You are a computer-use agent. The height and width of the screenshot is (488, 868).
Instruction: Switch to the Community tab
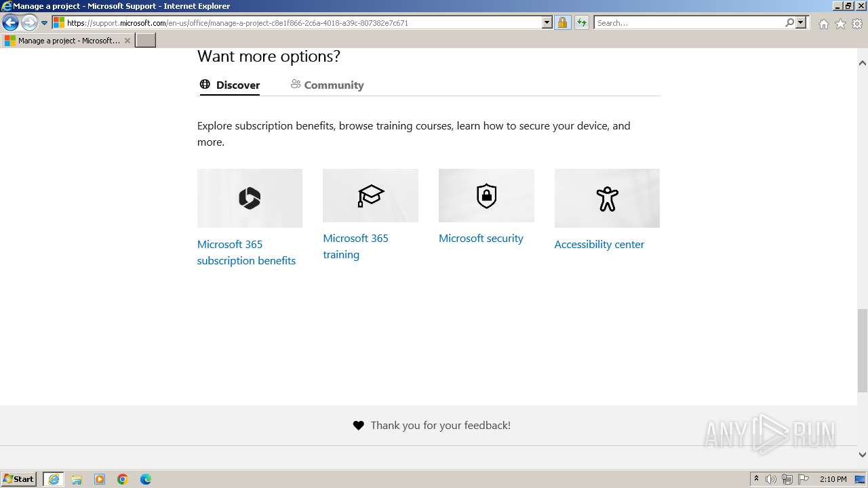coord(328,85)
